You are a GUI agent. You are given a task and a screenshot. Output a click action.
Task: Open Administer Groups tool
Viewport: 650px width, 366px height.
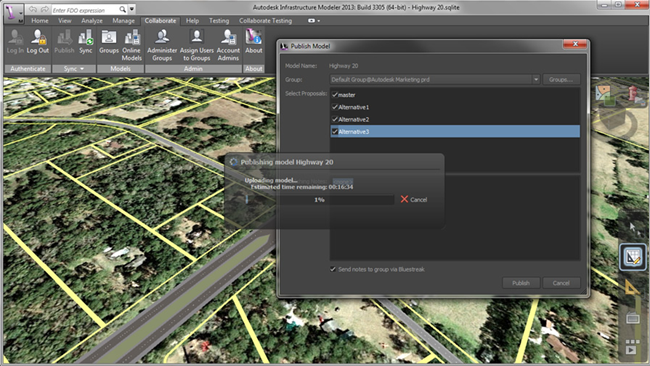[162, 45]
